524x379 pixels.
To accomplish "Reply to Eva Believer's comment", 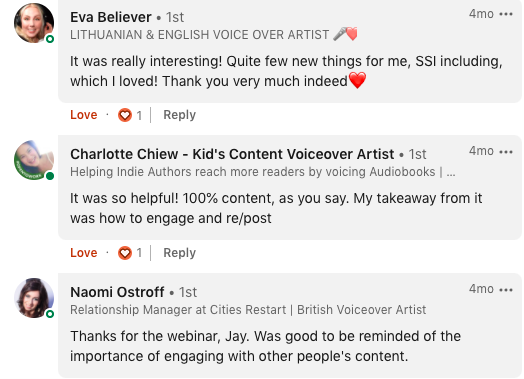I will pyautogui.click(x=179, y=115).
